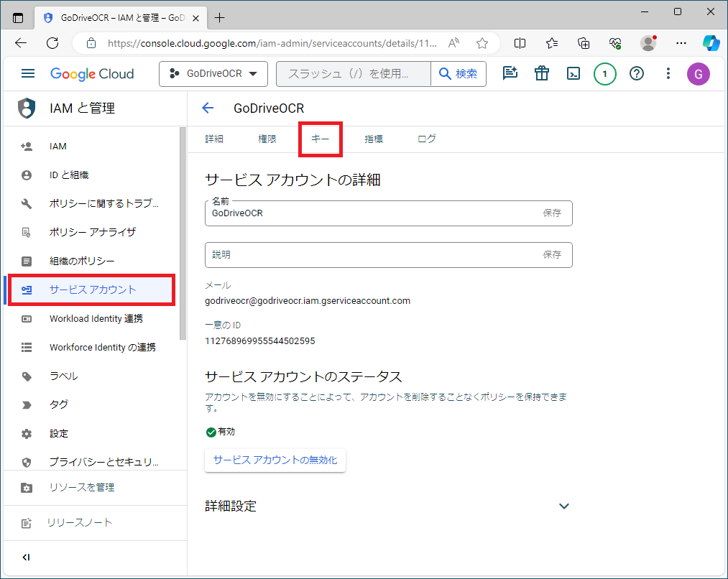The width and height of the screenshot is (728, 579).
Task: Select the unique ID 112768969555544502595
Action: pyautogui.click(x=259, y=341)
